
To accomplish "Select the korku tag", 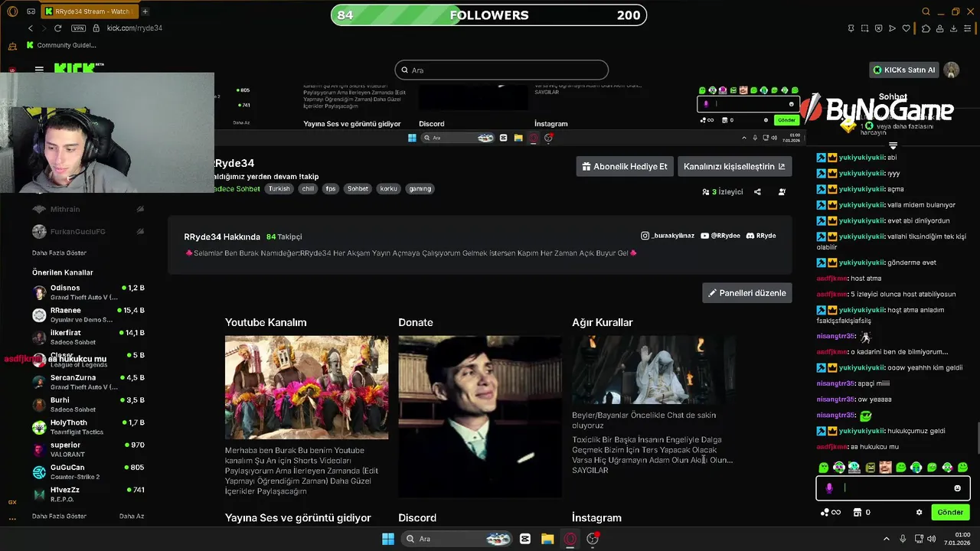I will pos(389,188).
